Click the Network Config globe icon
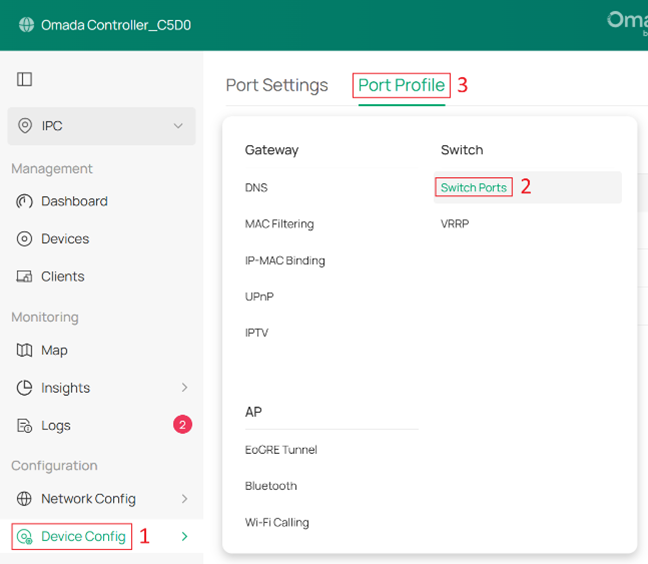Viewport: 648px width, 564px height. point(24,499)
